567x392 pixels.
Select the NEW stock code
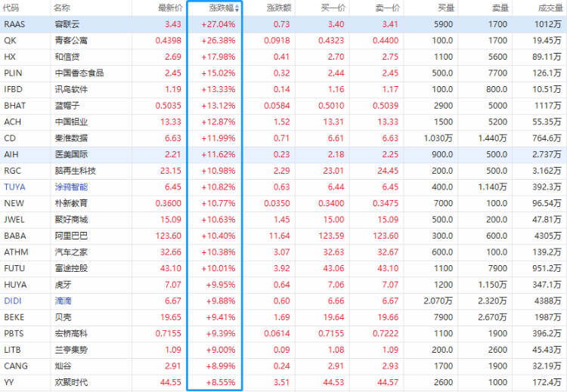14,203
